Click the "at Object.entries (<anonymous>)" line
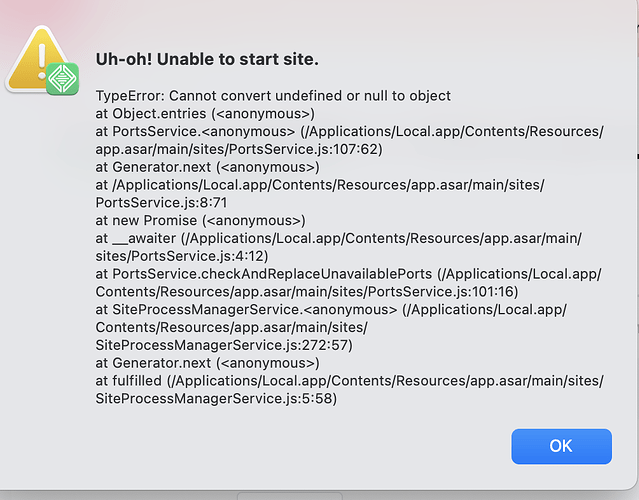This screenshot has height=500, width=639. (x=205, y=114)
